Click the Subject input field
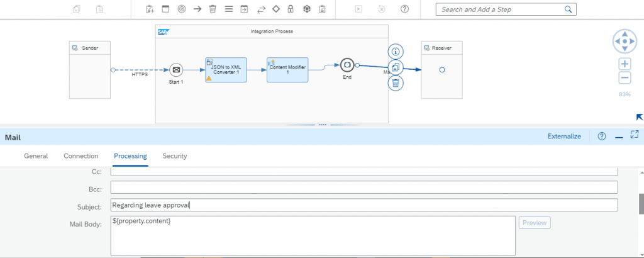Viewport: 644px width, 258px height. coord(364,205)
